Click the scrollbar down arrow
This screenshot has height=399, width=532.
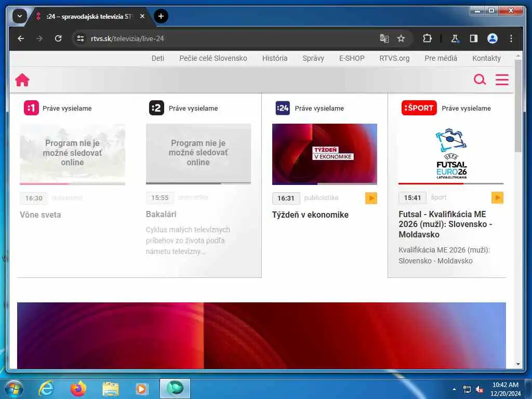pos(518,364)
